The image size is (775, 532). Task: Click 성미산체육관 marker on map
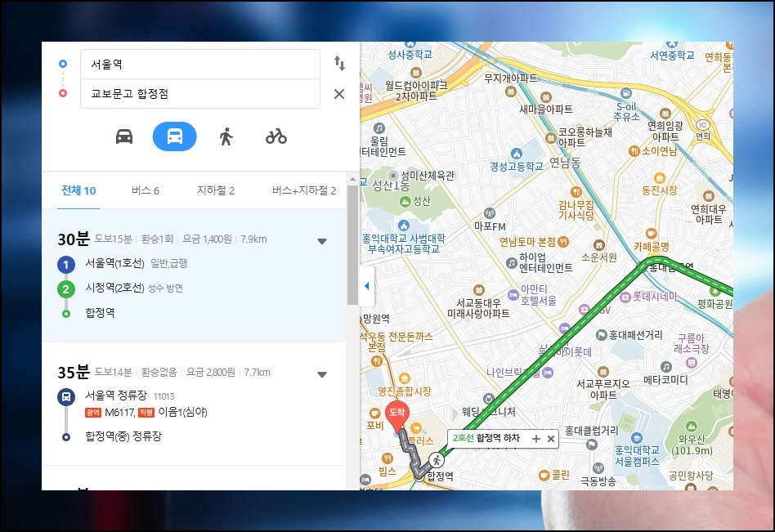[393, 176]
